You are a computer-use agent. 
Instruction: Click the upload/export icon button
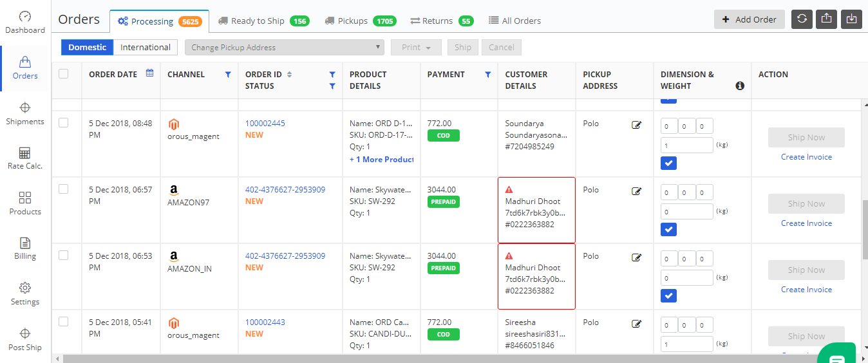point(827,19)
